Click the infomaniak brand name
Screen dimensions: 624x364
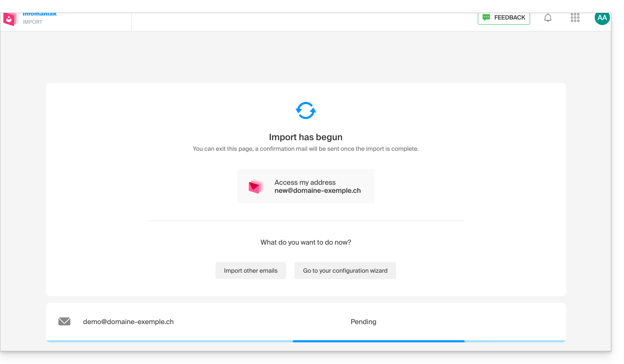pyautogui.click(x=40, y=14)
